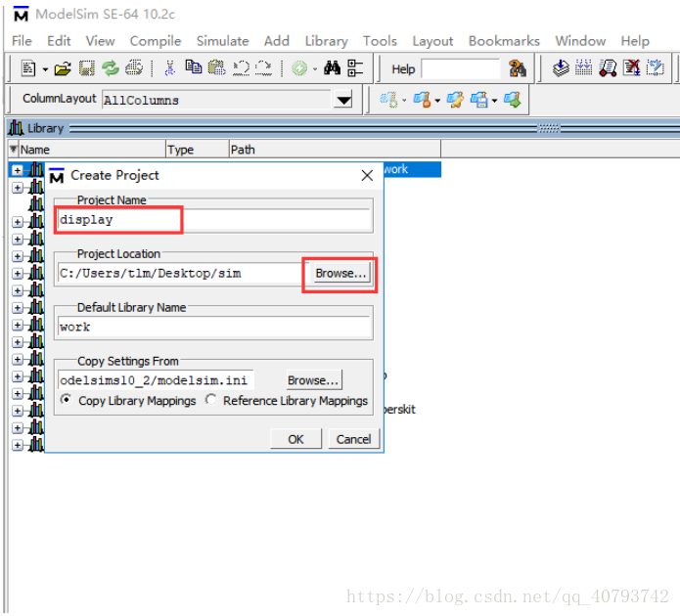Open the File menu
This screenshot has height=616, width=680.
coord(22,41)
